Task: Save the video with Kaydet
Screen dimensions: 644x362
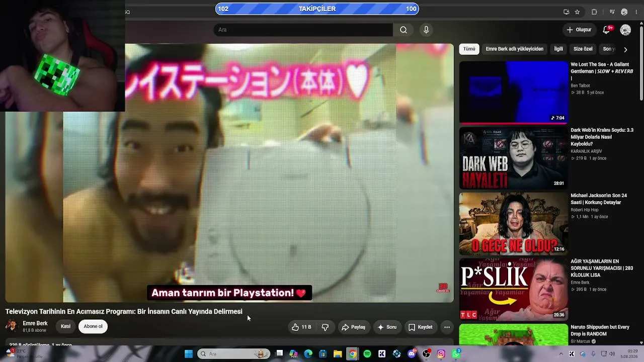Action: [420, 327]
